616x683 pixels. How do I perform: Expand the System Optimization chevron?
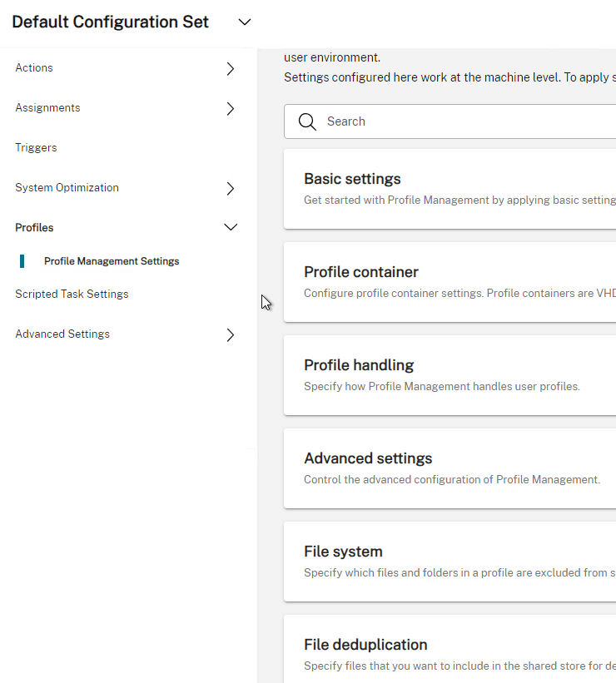click(231, 188)
